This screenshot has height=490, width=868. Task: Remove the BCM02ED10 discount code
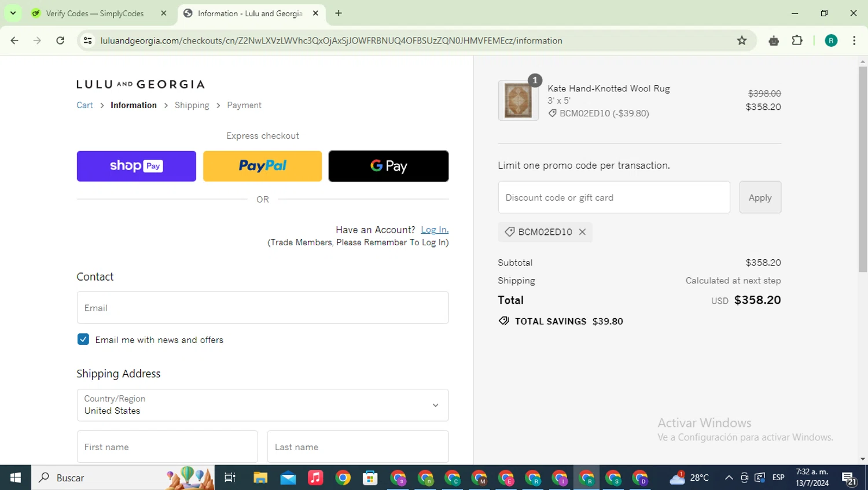[582, 232]
